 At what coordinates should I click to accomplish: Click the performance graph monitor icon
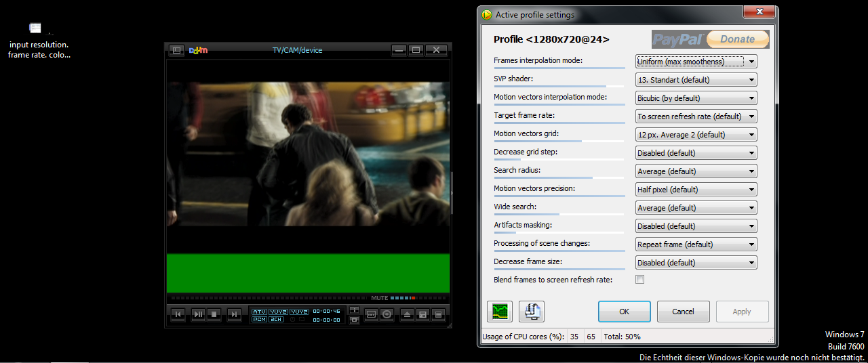pyautogui.click(x=499, y=312)
